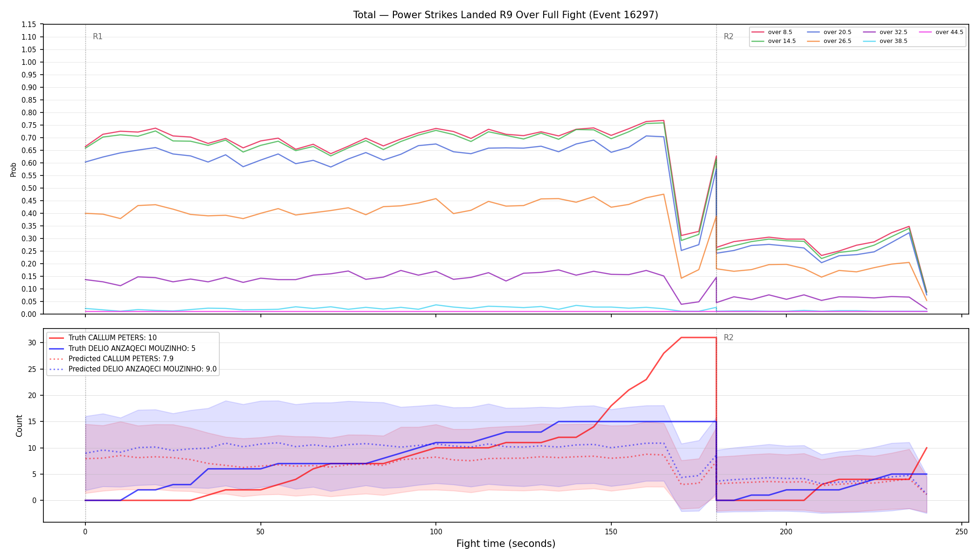The height and width of the screenshot is (560, 980).
Task: Click the "over 20.5" legend label
Action: click(x=837, y=32)
